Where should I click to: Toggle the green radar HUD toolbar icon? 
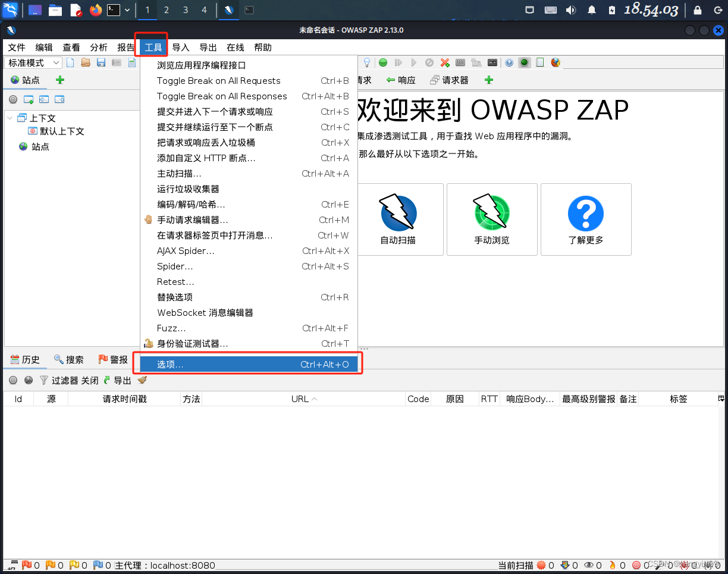524,62
